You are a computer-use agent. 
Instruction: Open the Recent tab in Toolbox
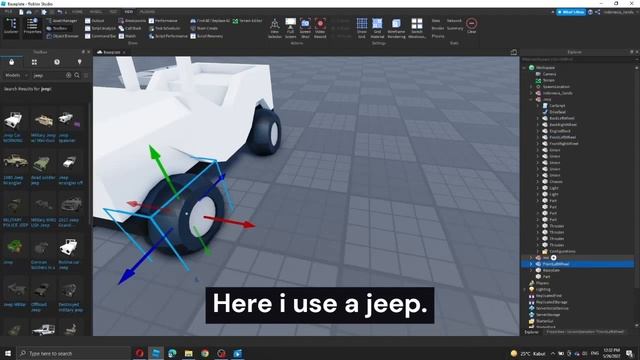[57, 62]
